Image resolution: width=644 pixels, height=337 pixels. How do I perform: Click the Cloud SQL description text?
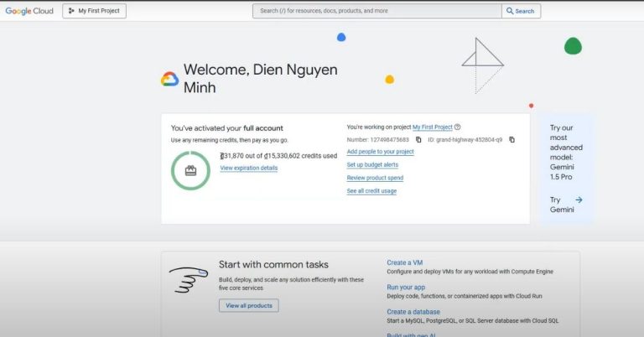coord(473,320)
